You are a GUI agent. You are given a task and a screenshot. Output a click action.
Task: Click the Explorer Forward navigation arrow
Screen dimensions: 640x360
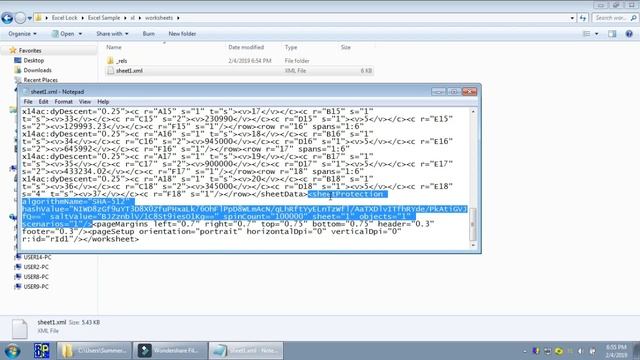pyautogui.click(x=20, y=18)
